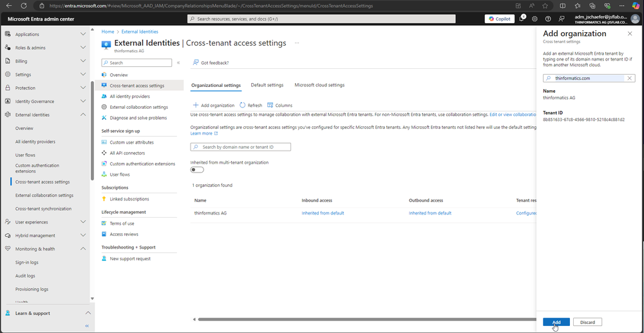This screenshot has height=333, width=644.
Task: Open Outbound access Inherited from default
Action: click(x=430, y=213)
